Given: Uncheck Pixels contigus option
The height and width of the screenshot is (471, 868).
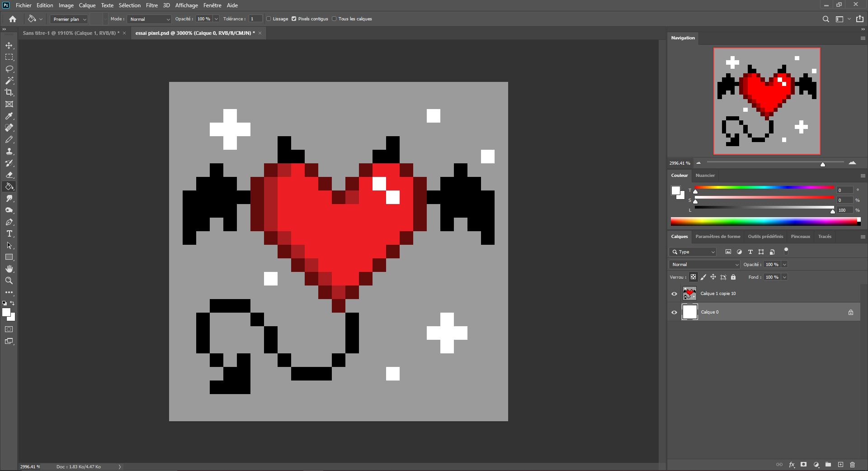Looking at the screenshot, I should 294,19.
